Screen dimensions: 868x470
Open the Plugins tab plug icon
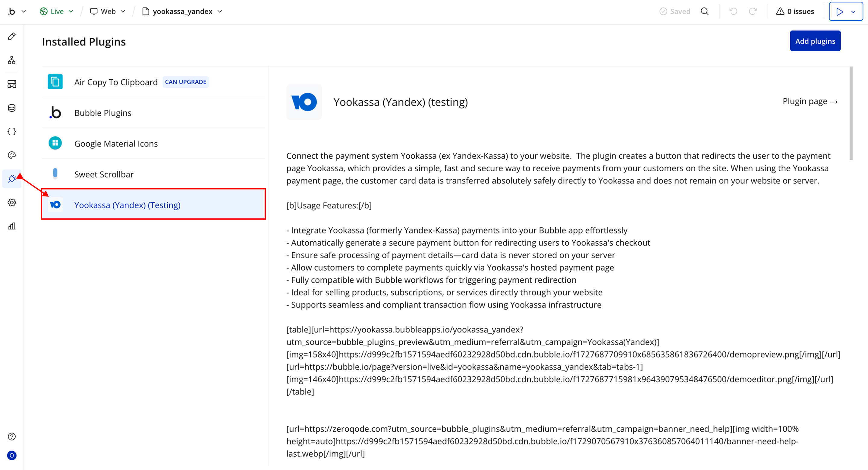point(12,179)
